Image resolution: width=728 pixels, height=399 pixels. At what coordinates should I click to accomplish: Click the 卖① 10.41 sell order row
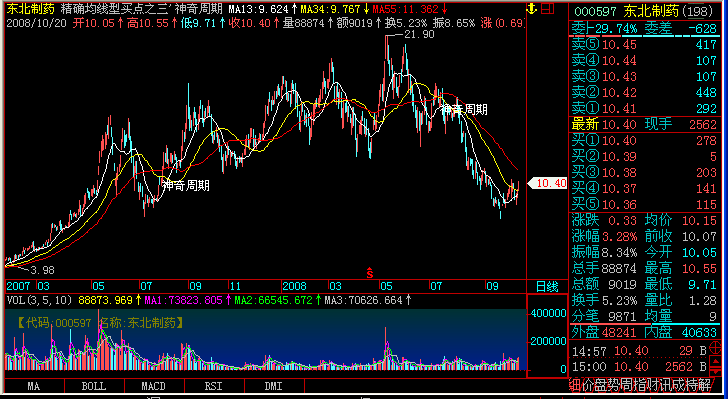pos(644,108)
